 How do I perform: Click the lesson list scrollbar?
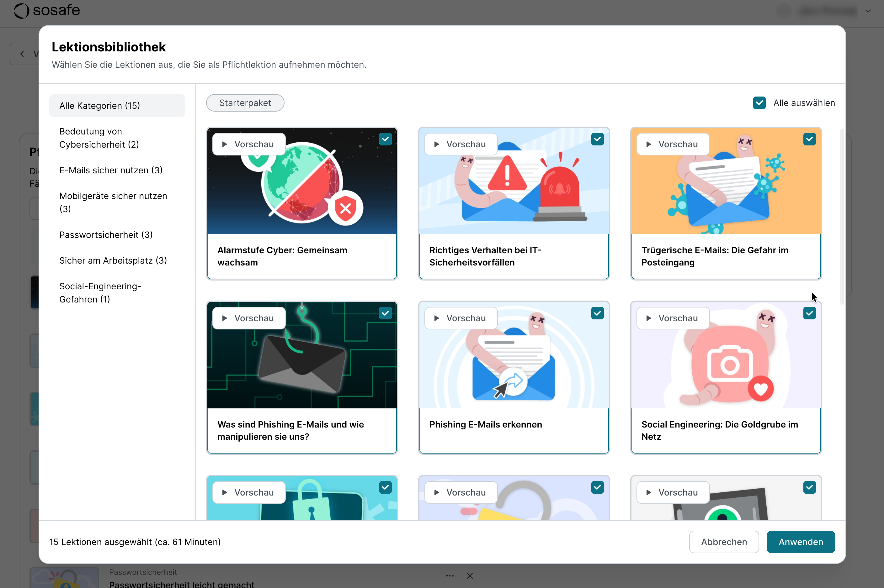pos(842,217)
